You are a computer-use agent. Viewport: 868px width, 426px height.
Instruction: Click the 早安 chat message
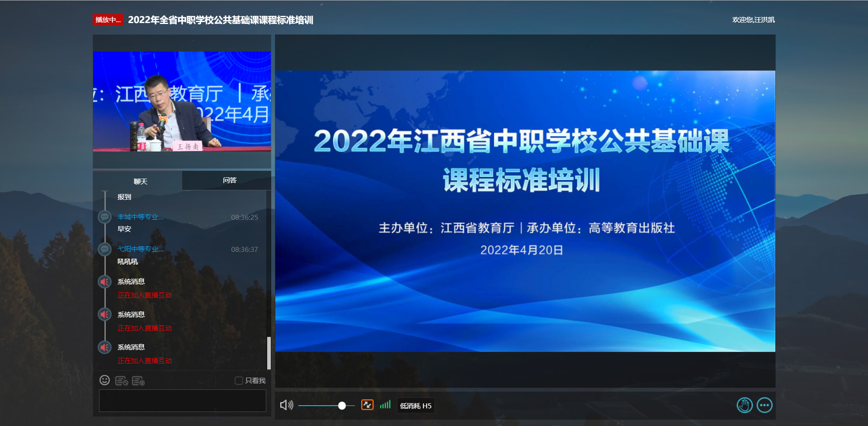(124, 229)
